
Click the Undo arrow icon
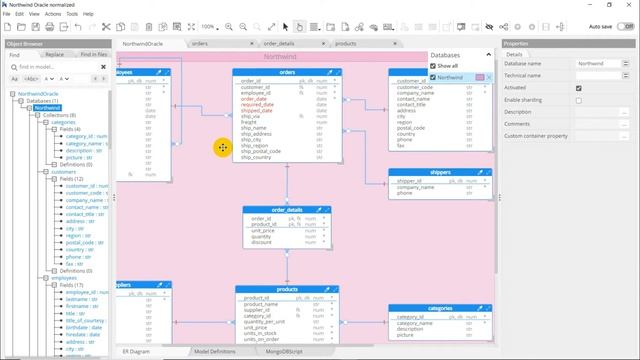coord(78,27)
